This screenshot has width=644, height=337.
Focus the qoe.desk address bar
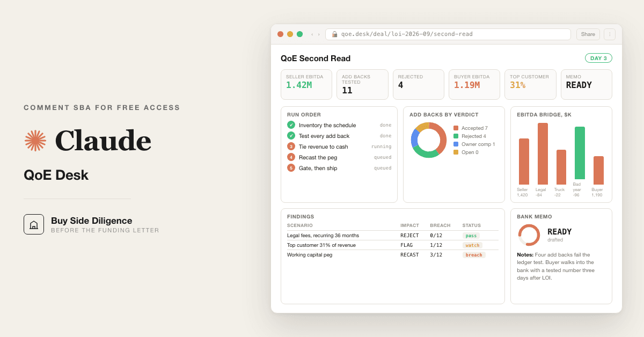click(448, 34)
